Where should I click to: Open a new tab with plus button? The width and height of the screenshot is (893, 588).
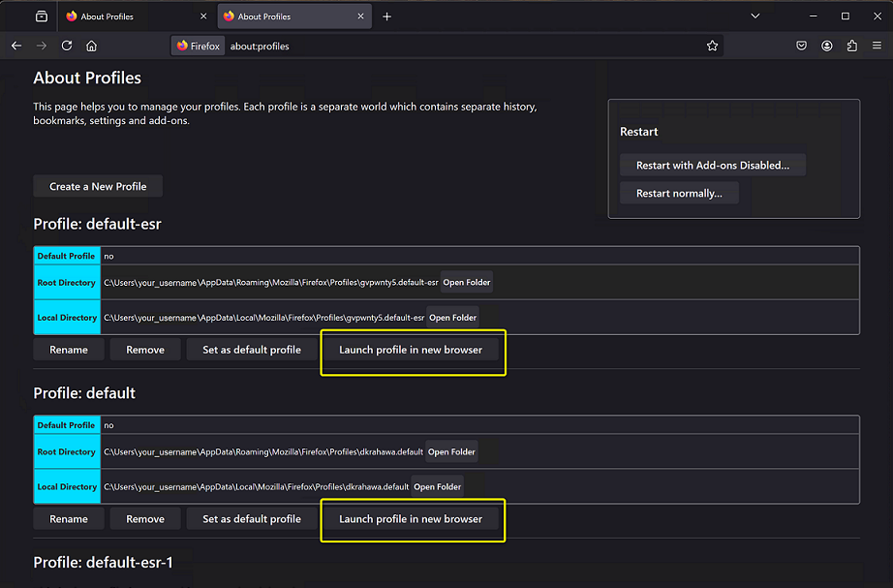pyautogui.click(x=386, y=16)
